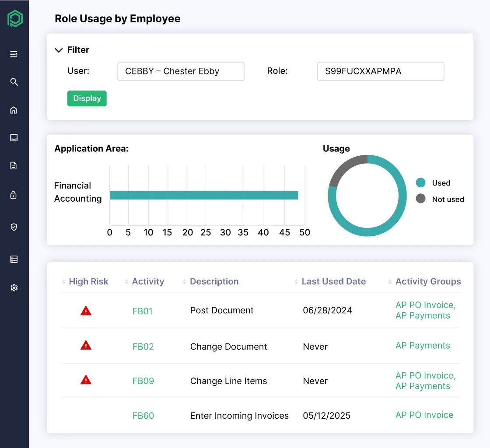This screenshot has height=448, width=490.
Task: Open the Role field showing S99FUCXXAPMPA
Action: pyautogui.click(x=380, y=71)
